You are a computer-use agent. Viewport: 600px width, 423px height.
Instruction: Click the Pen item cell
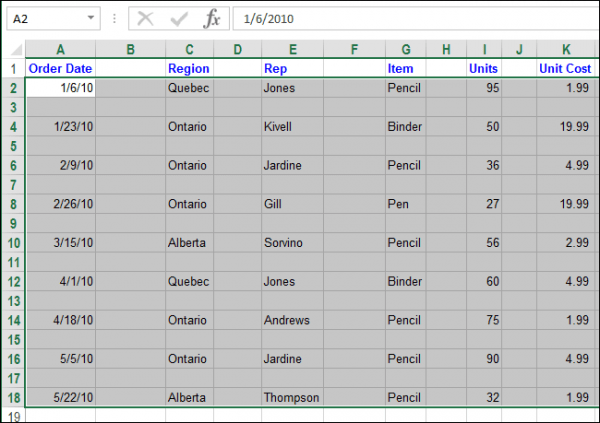tap(406, 204)
